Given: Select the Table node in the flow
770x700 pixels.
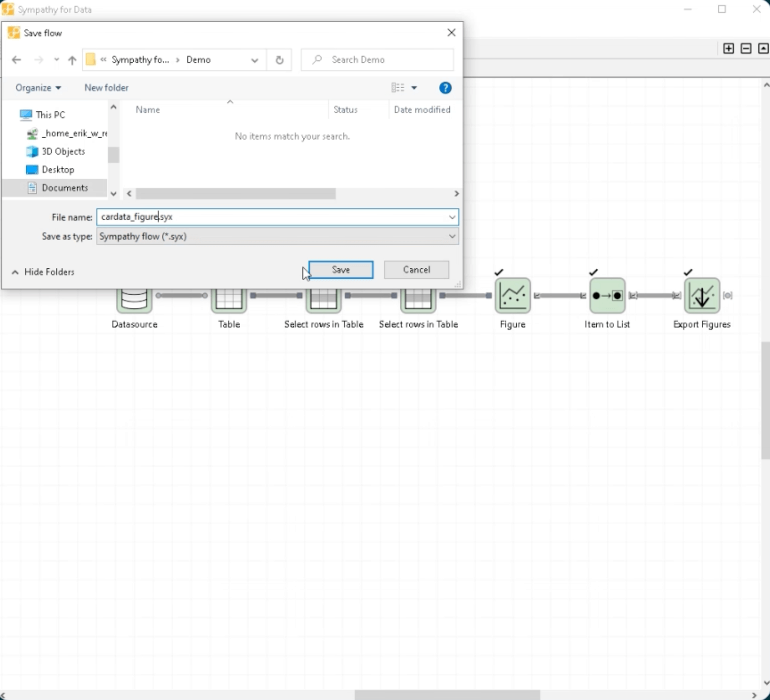Looking at the screenshot, I should coord(229,300).
